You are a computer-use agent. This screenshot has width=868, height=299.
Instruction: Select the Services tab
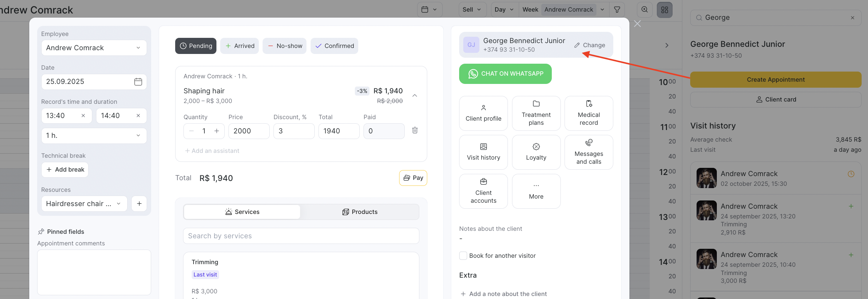[x=242, y=212]
